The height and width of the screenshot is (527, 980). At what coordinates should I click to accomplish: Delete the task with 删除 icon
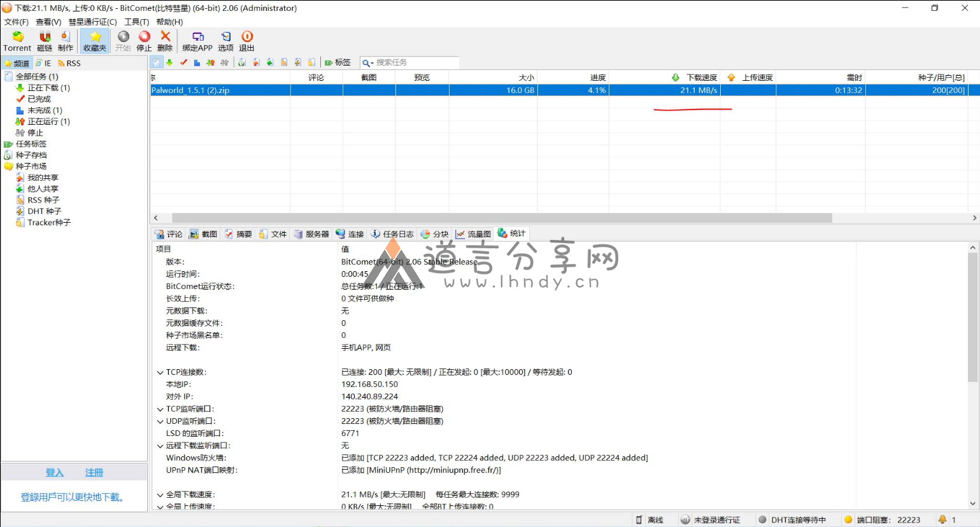[165, 41]
